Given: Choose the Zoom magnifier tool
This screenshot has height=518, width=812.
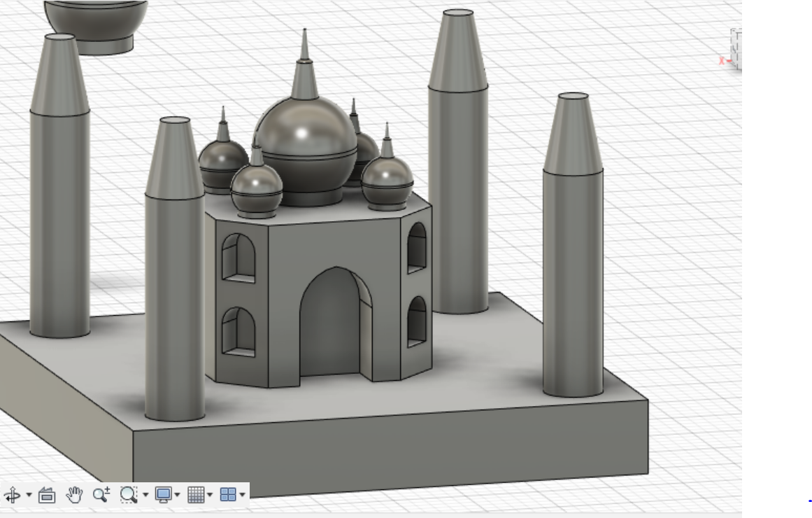Looking at the screenshot, I should click(101, 495).
